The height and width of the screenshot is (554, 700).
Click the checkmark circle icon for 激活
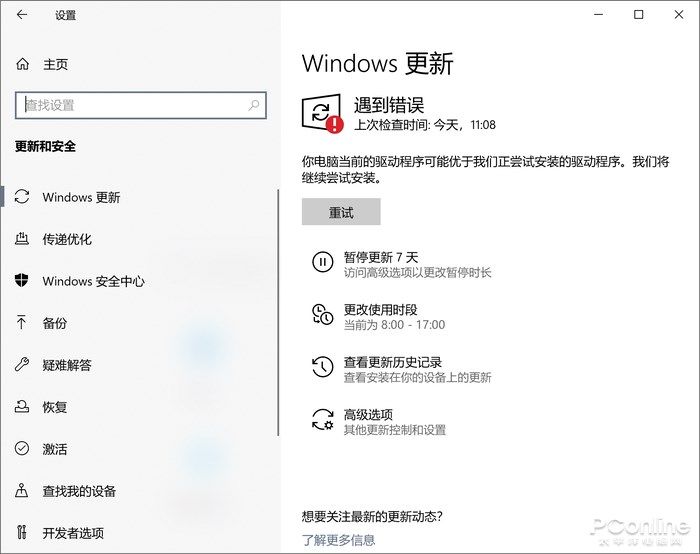point(22,448)
